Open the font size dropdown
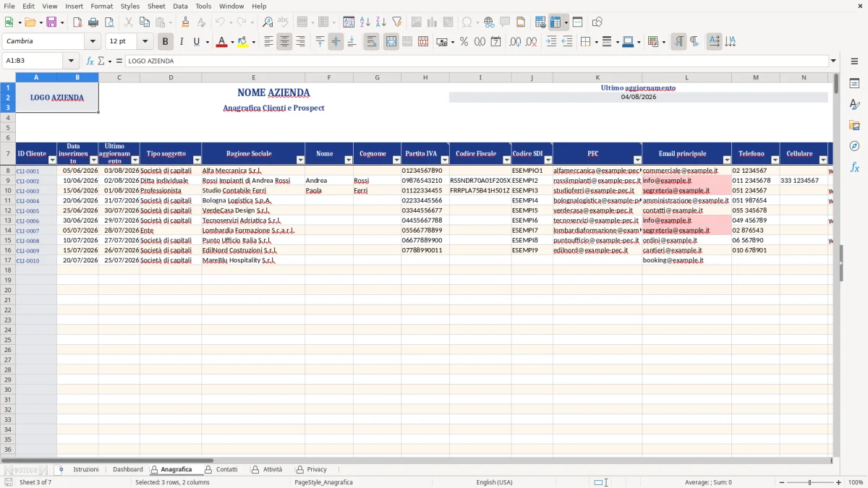 [x=145, y=42]
